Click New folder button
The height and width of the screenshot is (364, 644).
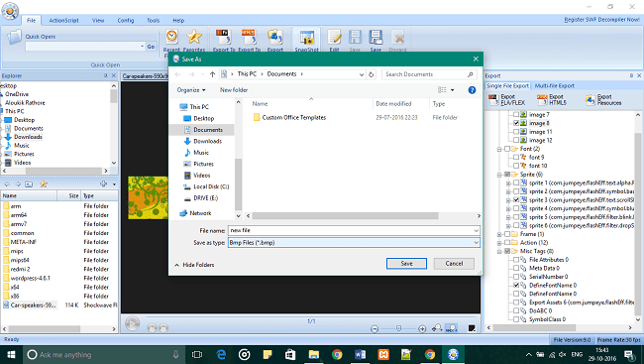point(234,90)
